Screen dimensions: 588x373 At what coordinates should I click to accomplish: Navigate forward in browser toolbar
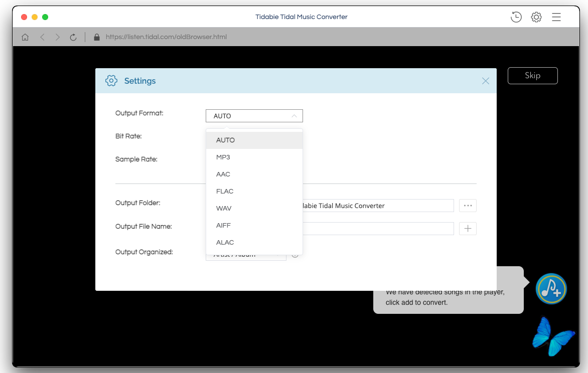[58, 37]
